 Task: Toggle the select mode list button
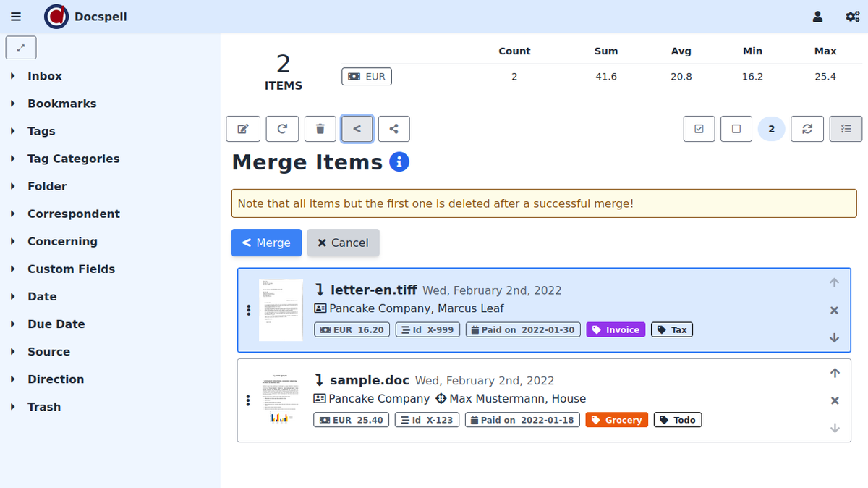coord(846,129)
